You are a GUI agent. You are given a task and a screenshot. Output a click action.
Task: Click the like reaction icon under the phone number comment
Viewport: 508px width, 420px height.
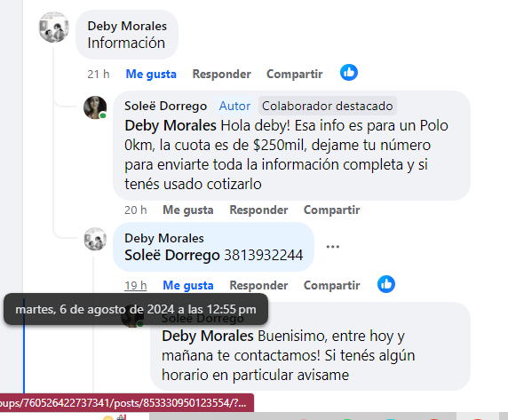[x=385, y=284]
